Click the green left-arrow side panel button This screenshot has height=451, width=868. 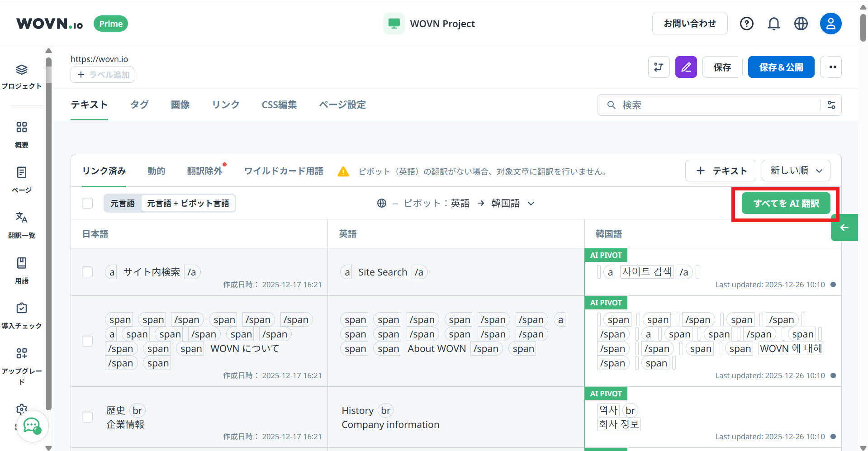point(844,228)
